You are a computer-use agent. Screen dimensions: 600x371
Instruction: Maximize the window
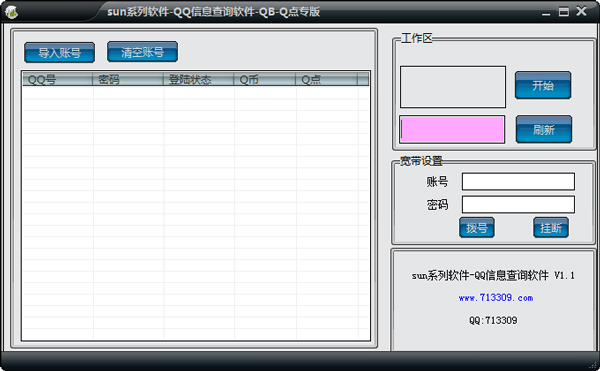(564, 11)
